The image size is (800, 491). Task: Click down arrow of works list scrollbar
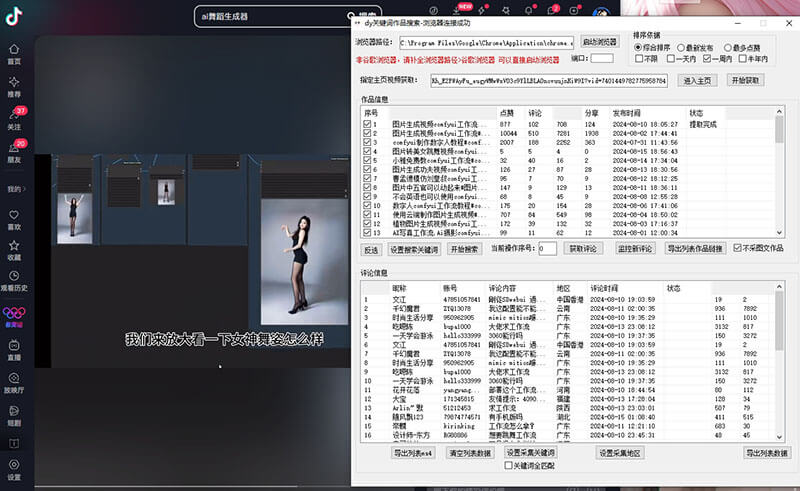coord(779,233)
